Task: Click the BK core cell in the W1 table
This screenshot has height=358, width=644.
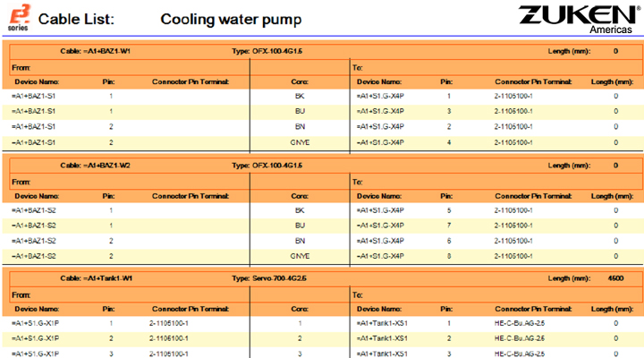Action: tap(300, 96)
